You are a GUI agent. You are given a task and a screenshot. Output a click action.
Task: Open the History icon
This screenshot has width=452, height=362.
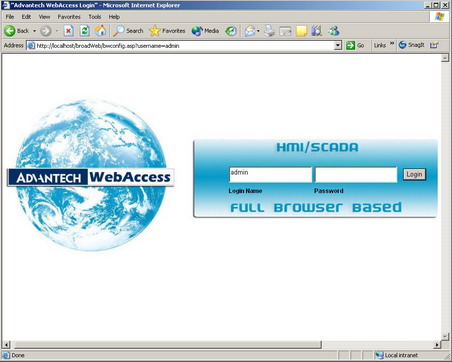(231, 31)
